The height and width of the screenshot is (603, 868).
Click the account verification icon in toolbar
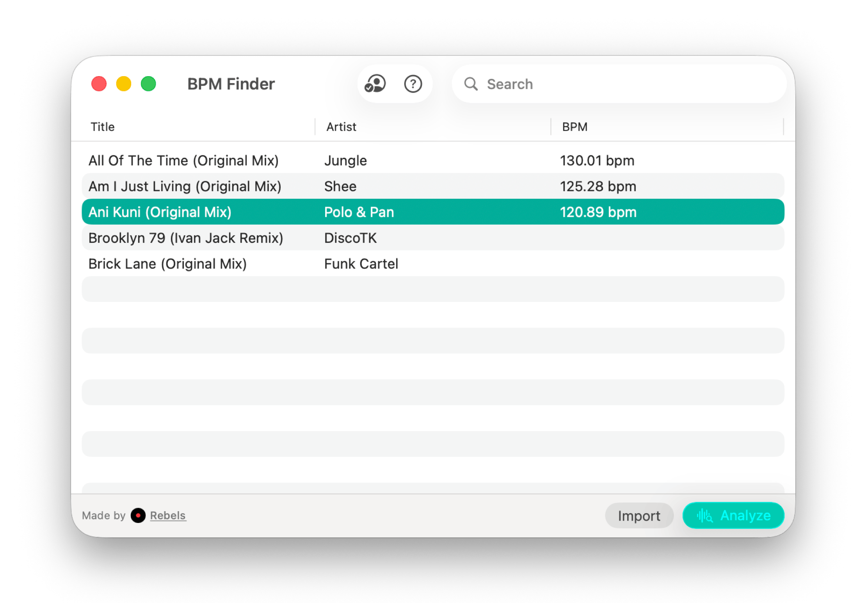(375, 84)
